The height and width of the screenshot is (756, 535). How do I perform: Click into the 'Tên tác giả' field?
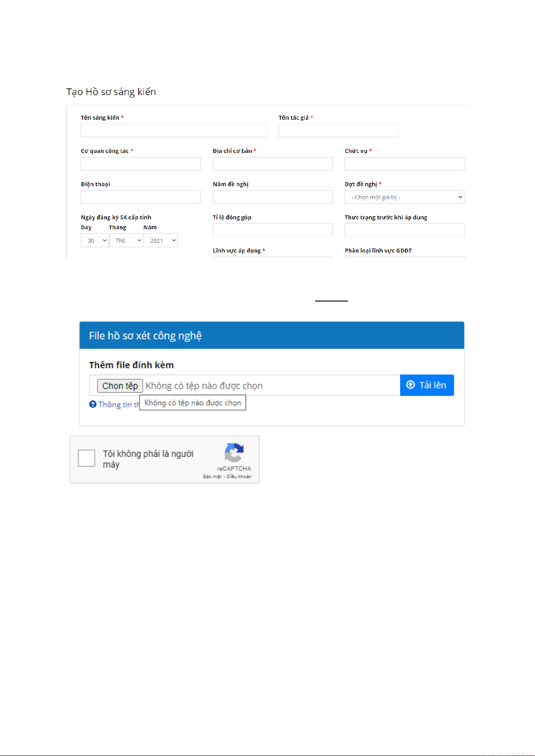coord(338,131)
